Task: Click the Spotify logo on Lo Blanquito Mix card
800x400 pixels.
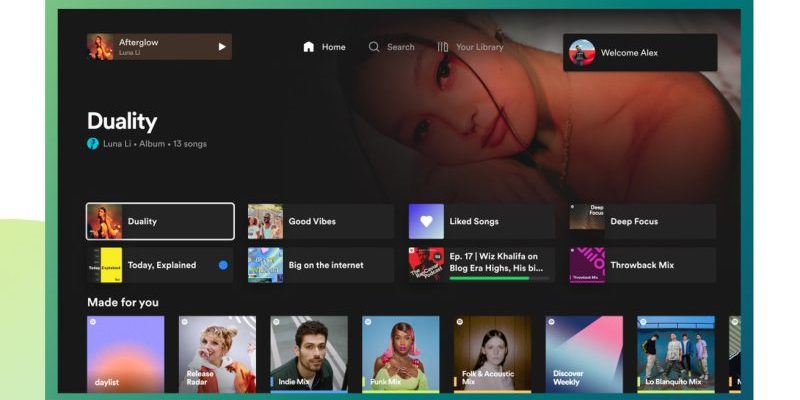Action: [x=643, y=322]
